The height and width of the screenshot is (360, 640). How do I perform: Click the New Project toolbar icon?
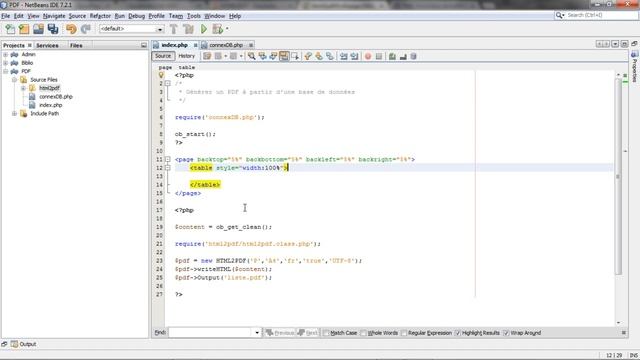point(24,29)
